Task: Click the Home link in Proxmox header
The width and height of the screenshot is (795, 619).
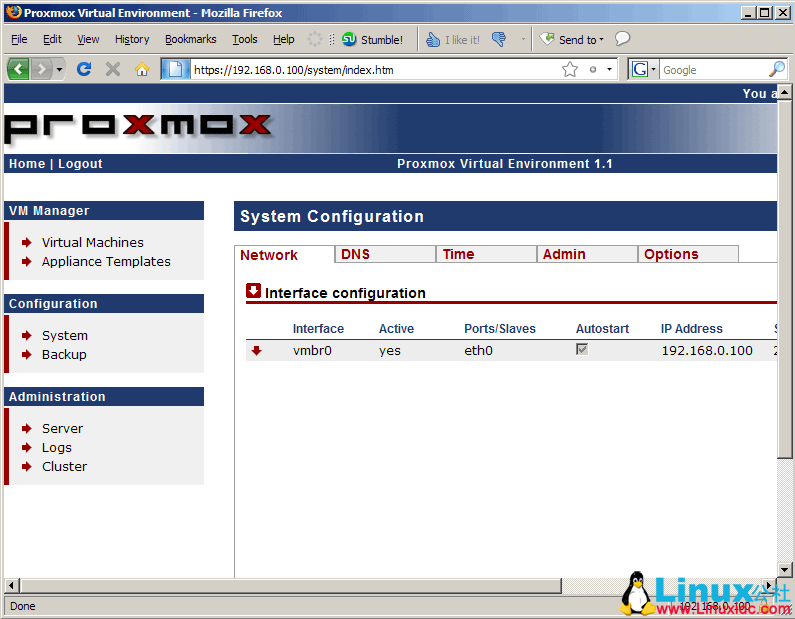Action: 27,164
